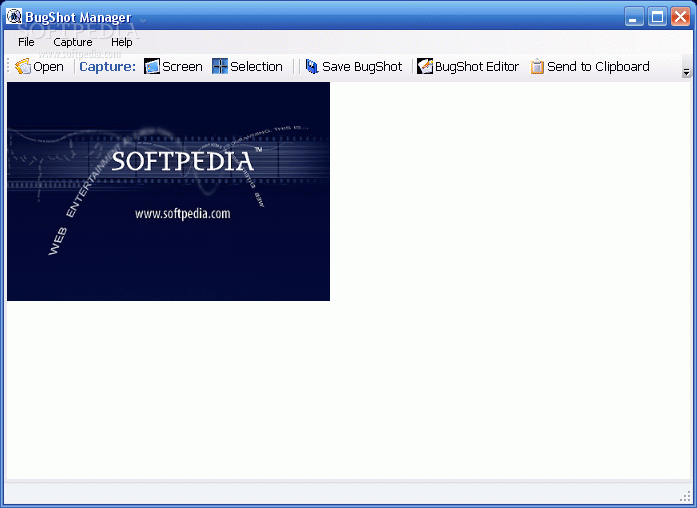This screenshot has height=508, width=697.
Task: Open the Capture menu
Action: click(x=73, y=42)
